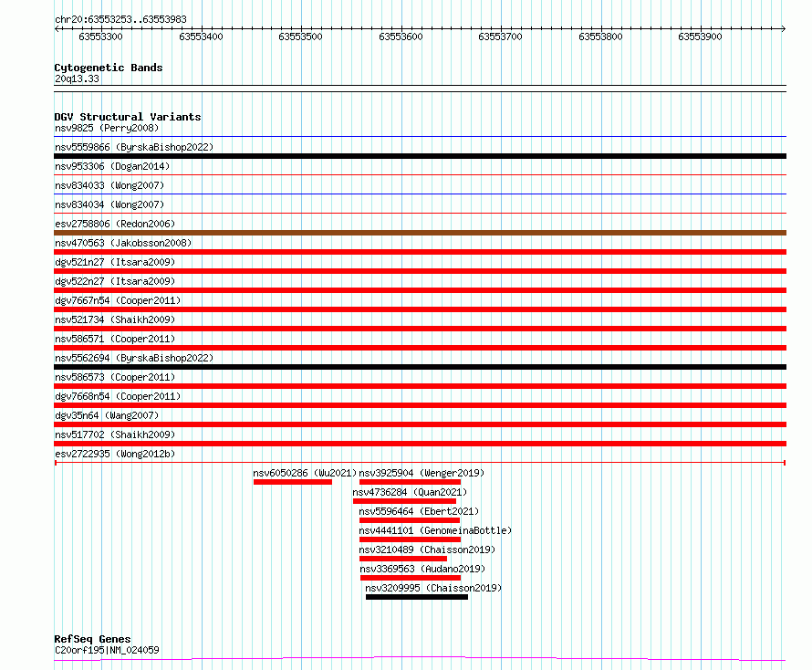Viewport: 812px width, 670px height.
Task: Click ruler position 63553300
Action: 100,37
